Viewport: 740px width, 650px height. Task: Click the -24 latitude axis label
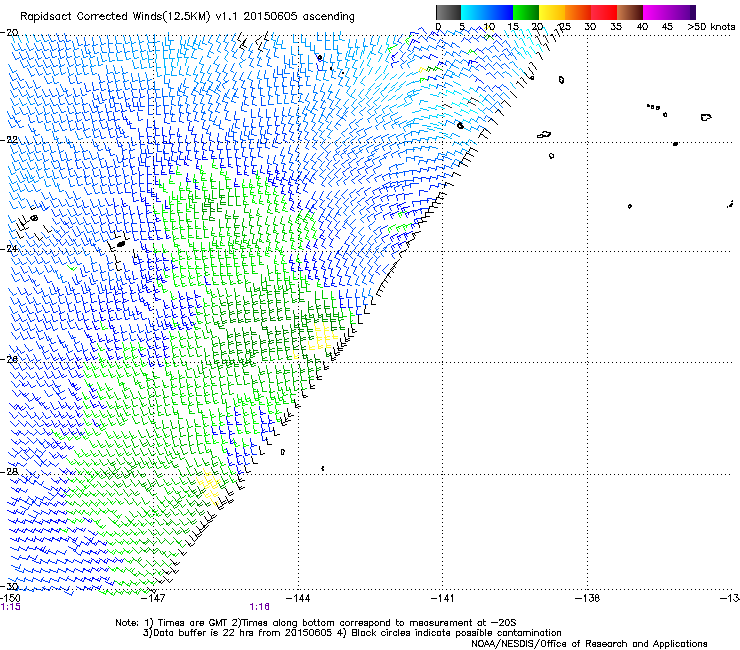click(x=9, y=248)
